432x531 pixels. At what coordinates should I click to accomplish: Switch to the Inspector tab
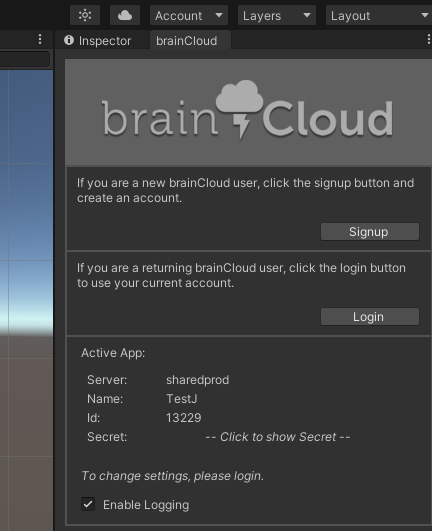click(98, 41)
